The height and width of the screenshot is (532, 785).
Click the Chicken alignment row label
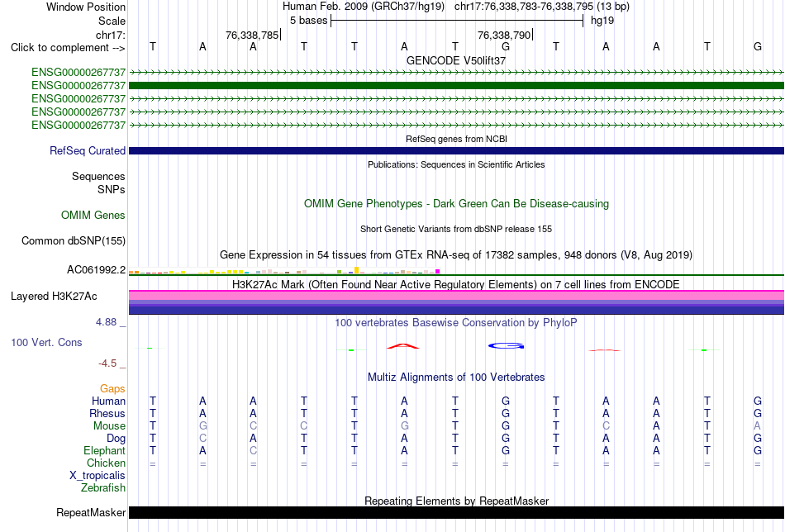click(x=106, y=463)
